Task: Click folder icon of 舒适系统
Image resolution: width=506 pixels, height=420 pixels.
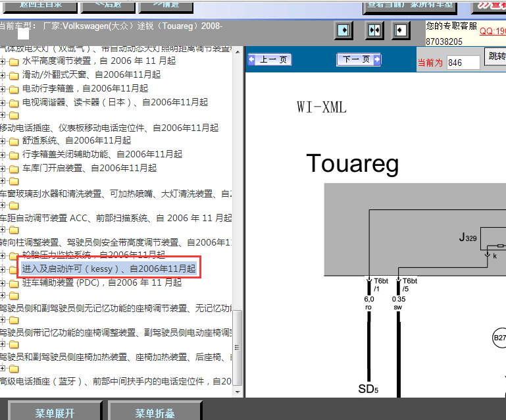Action: click(14, 141)
